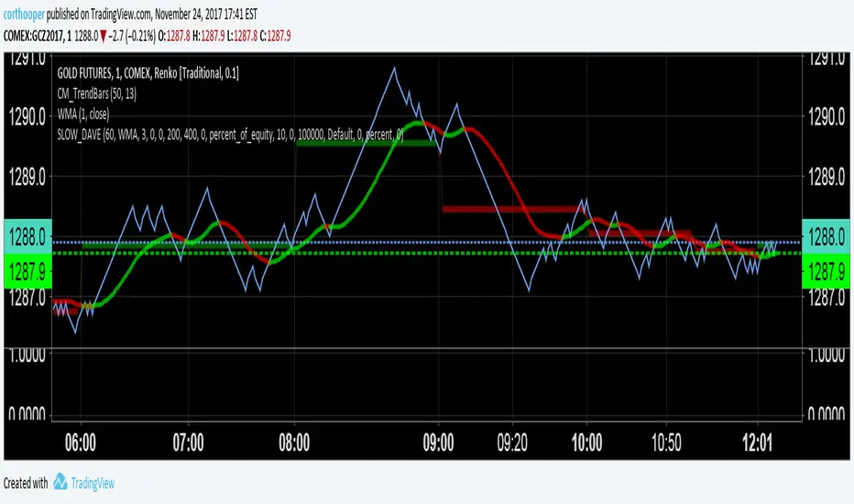Select the 09:00 time axis label

click(x=438, y=443)
